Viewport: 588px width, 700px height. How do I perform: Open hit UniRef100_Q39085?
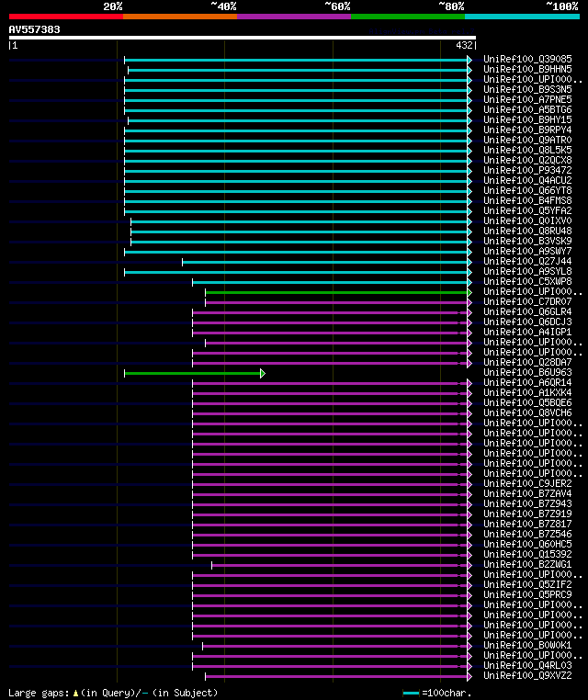coord(527,59)
